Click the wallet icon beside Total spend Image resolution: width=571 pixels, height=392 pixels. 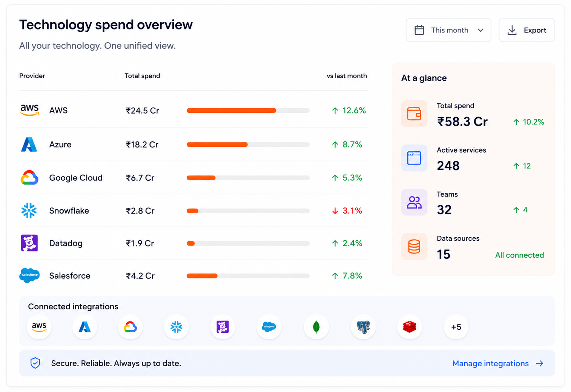click(x=414, y=114)
